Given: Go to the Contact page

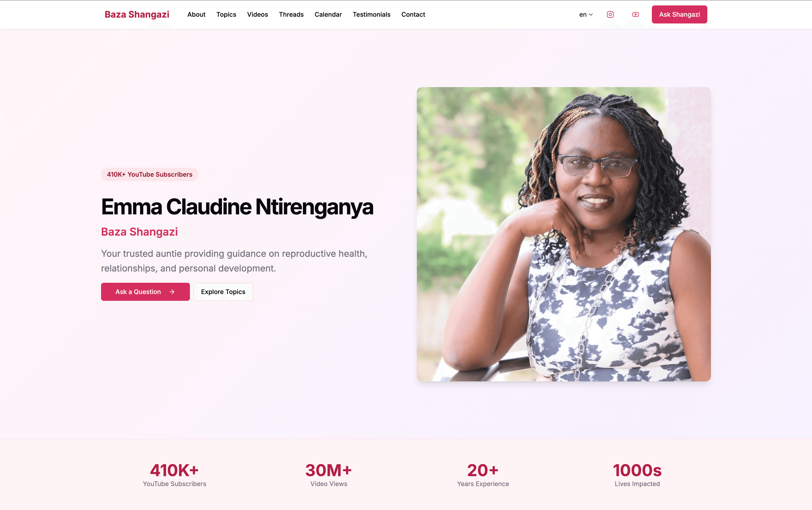Looking at the screenshot, I should pyautogui.click(x=413, y=14).
